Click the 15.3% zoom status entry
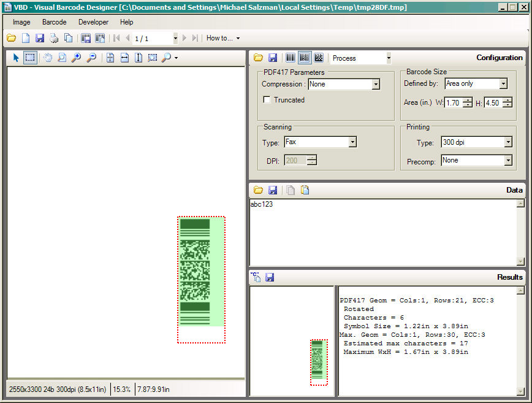Image resolution: width=532 pixels, height=403 pixels. 122,390
